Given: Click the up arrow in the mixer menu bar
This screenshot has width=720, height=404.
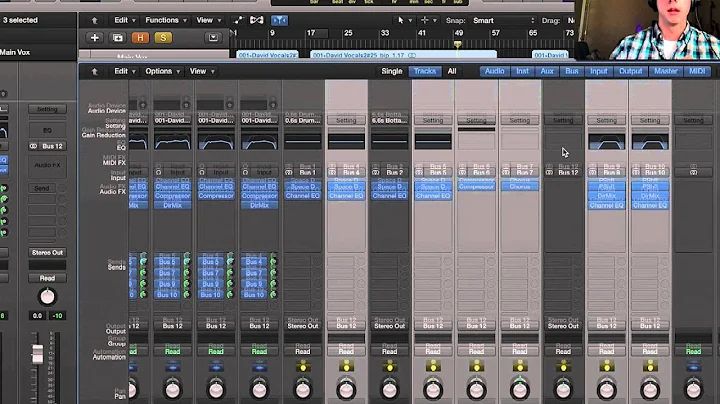Looking at the screenshot, I should pyautogui.click(x=95, y=71).
